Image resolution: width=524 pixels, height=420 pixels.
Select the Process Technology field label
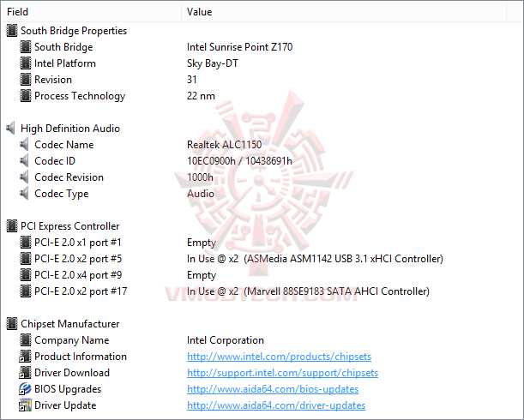(80, 96)
